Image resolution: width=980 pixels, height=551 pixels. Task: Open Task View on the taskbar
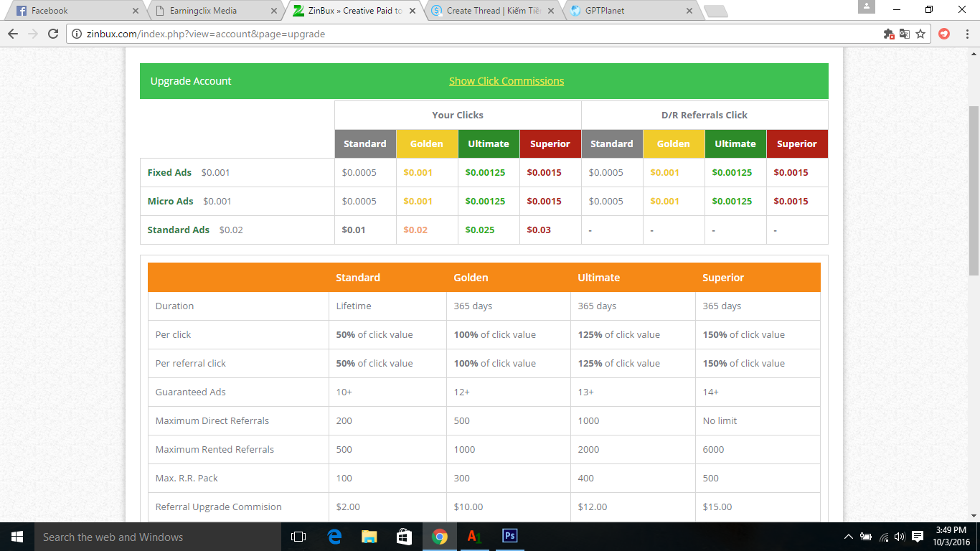click(298, 537)
